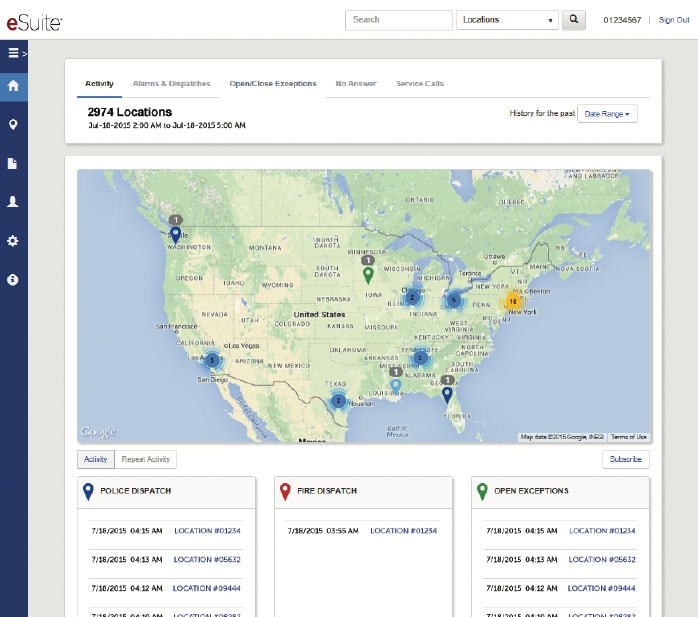Click the Subscribe button
698x617 pixels.
point(625,459)
